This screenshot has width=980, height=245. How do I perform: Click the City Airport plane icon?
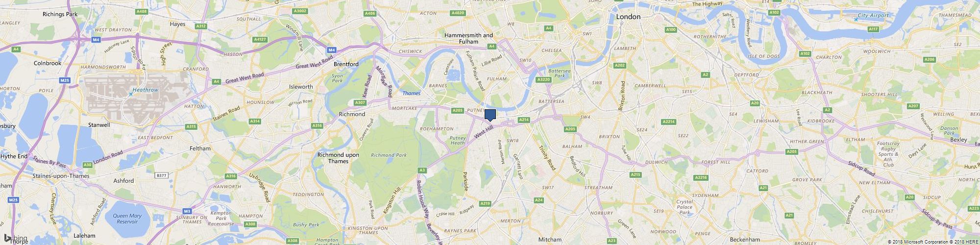click(855, 19)
